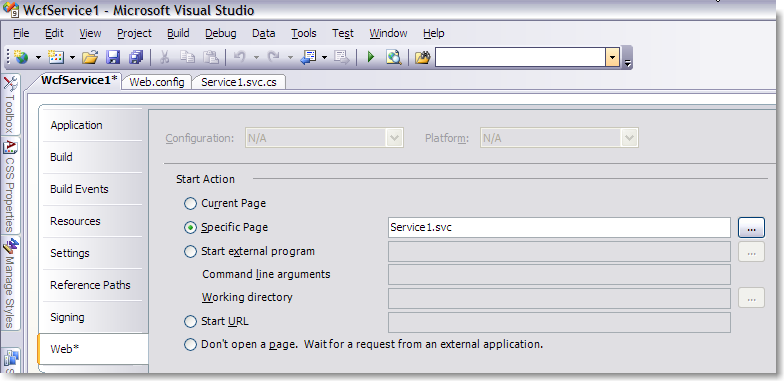This screenshot has height=381, width=784.
Task: Open the CSS Properties side panel
Action: [x=11, y=186]
